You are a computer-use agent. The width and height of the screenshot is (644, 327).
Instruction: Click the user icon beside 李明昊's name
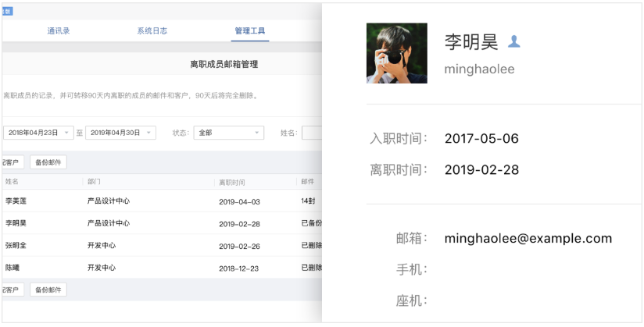point(514,41)
